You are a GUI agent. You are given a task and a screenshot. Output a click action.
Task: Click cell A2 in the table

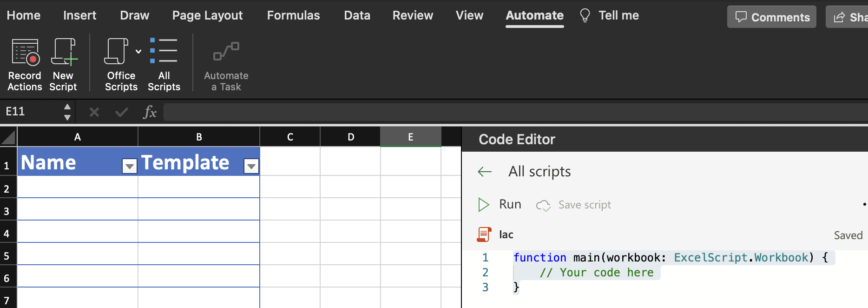pos(78,187)
